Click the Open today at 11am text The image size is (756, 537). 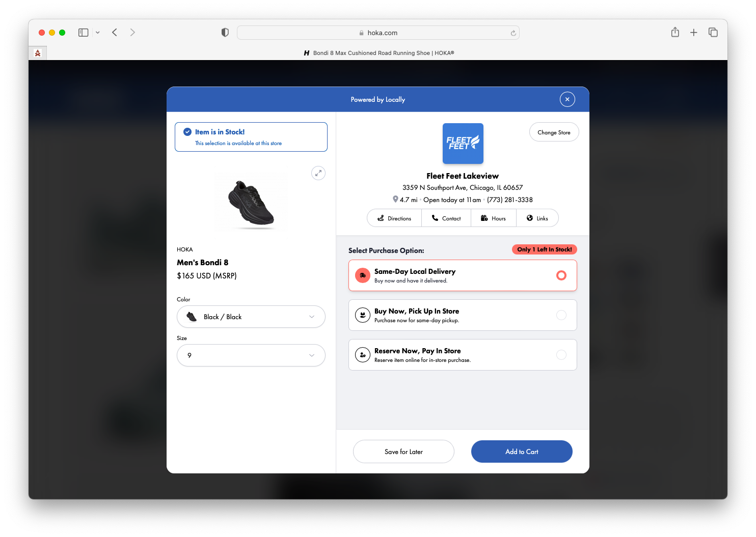pyautogui.click(x=452, y=200)
